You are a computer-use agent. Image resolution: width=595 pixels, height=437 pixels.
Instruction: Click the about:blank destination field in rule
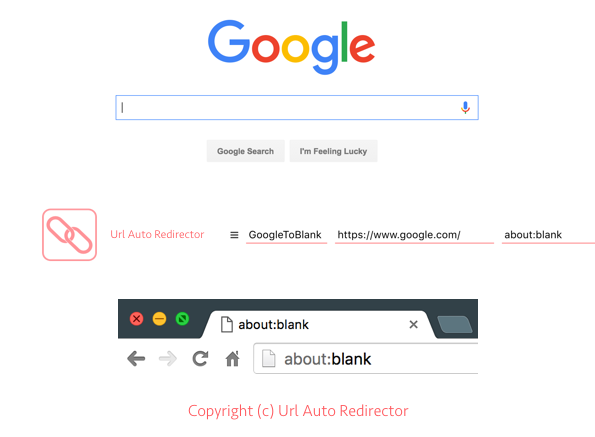point(548,235)
